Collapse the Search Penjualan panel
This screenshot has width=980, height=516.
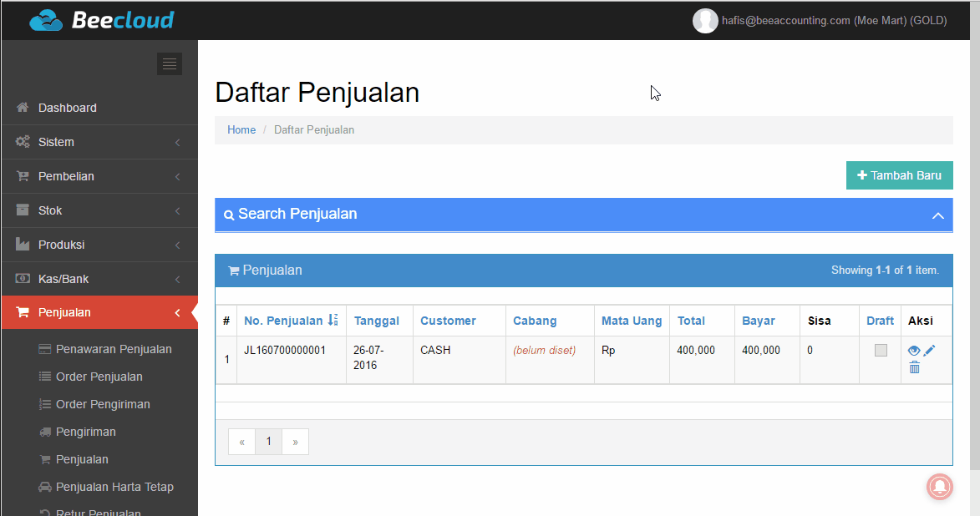click(937, 215)
